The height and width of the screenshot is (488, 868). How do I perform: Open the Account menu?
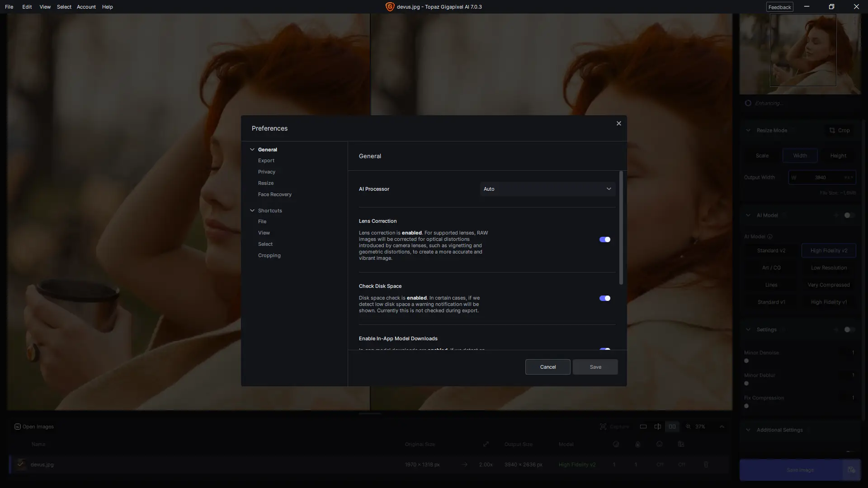pyautogui.click(x=86, y=7)
